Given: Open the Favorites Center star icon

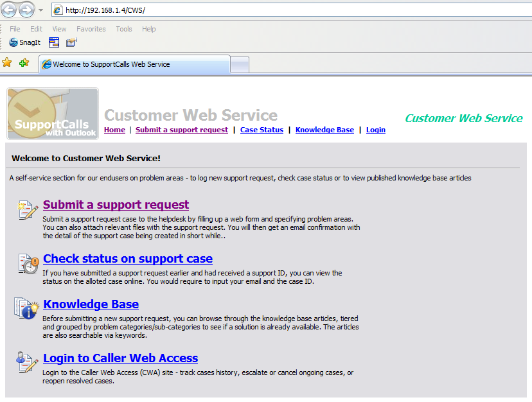Looking at the screenshot, I should tap(7, 62).
